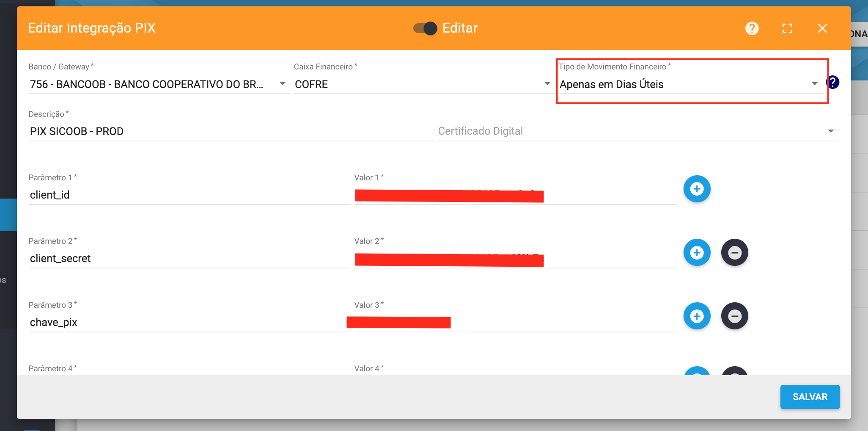Click the Parâmetro 2 field client_secret
The image size is (868, 431).
[x=190, y=259]
